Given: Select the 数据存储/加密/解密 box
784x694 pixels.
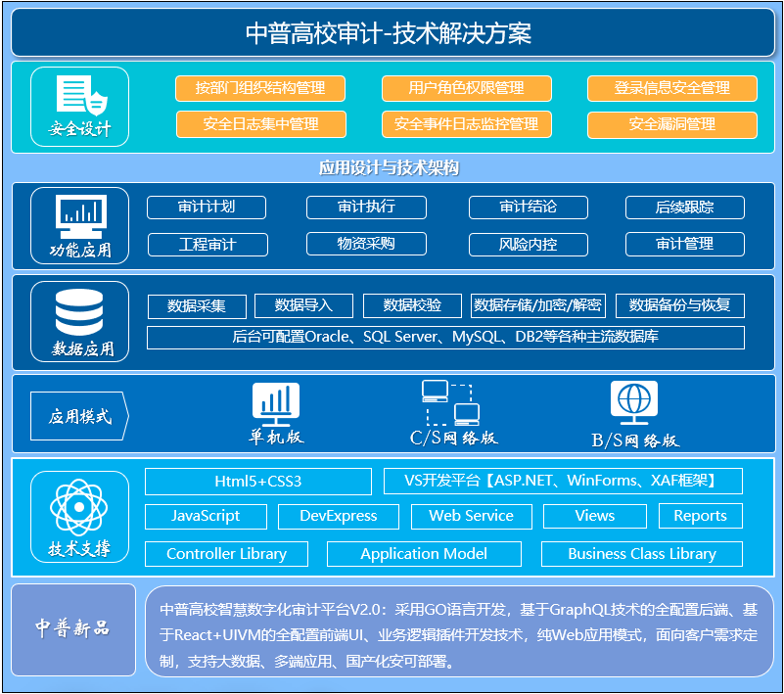Looking at the screenshot, I should (x=538, y=305).
